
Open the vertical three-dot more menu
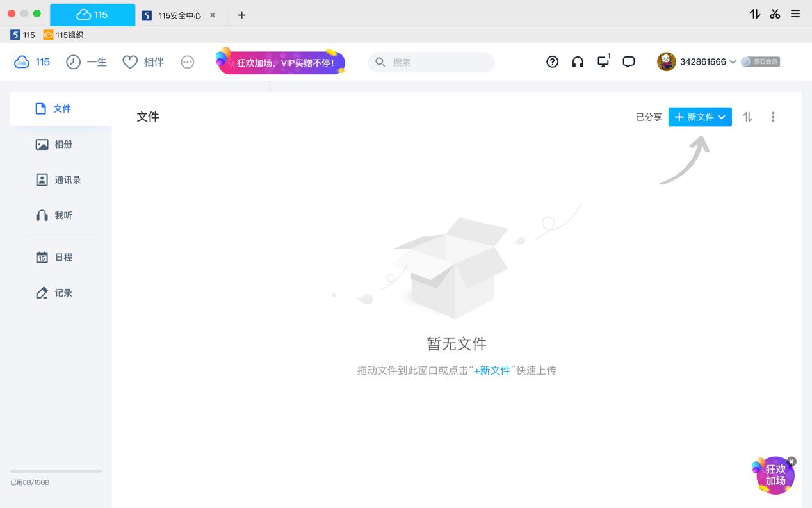pyautogui.click(x=773, y=117)
